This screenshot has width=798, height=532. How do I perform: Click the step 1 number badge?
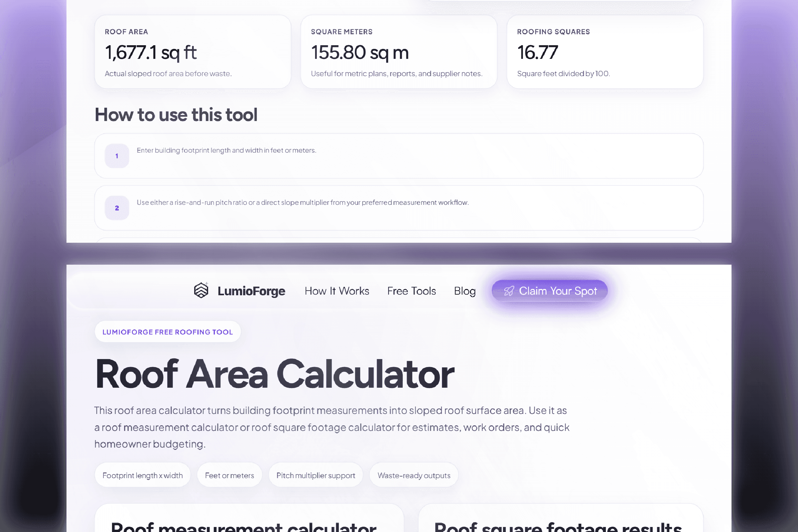[117, 156]
